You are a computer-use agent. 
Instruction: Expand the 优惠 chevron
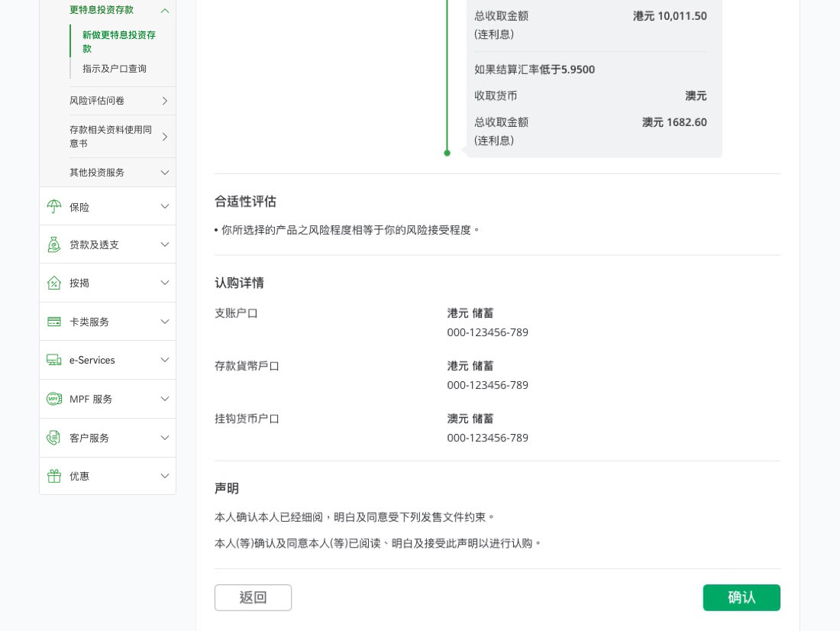click(165, 476)
